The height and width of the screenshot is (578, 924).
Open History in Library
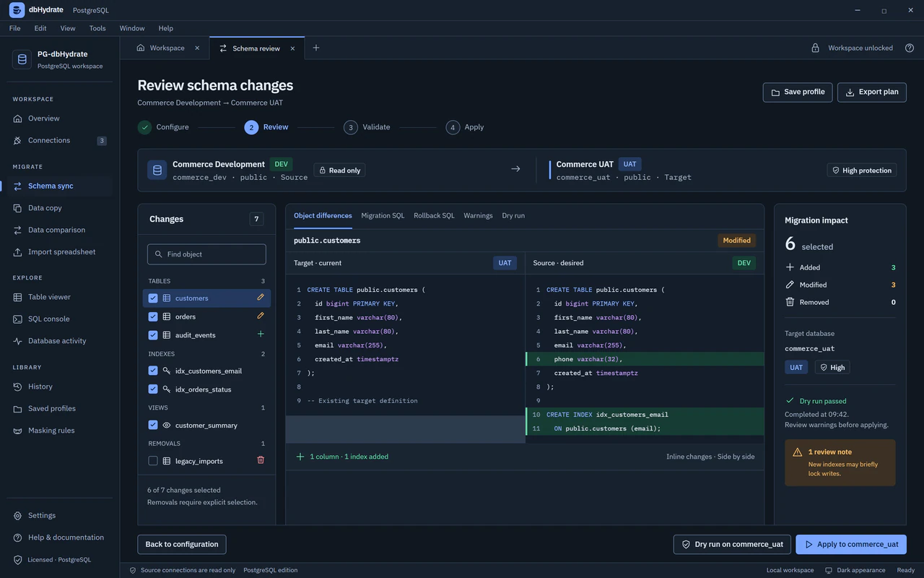60,387
